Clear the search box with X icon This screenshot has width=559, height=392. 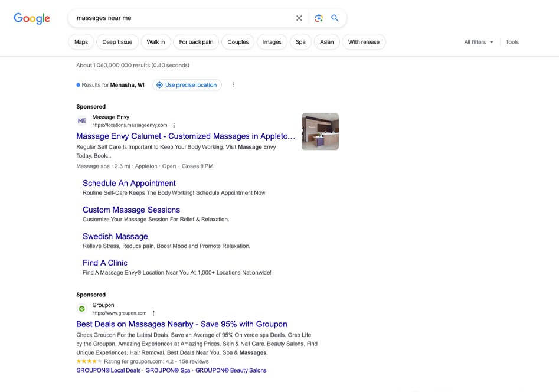point(299,18)
